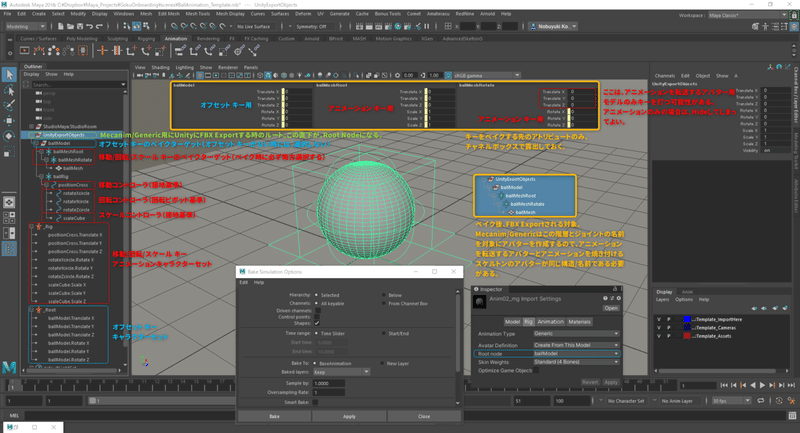The height and width of the screenshot is (433, 800).
Task: Select the arrow Select tool in toolbox
Action: click(9, 75)
